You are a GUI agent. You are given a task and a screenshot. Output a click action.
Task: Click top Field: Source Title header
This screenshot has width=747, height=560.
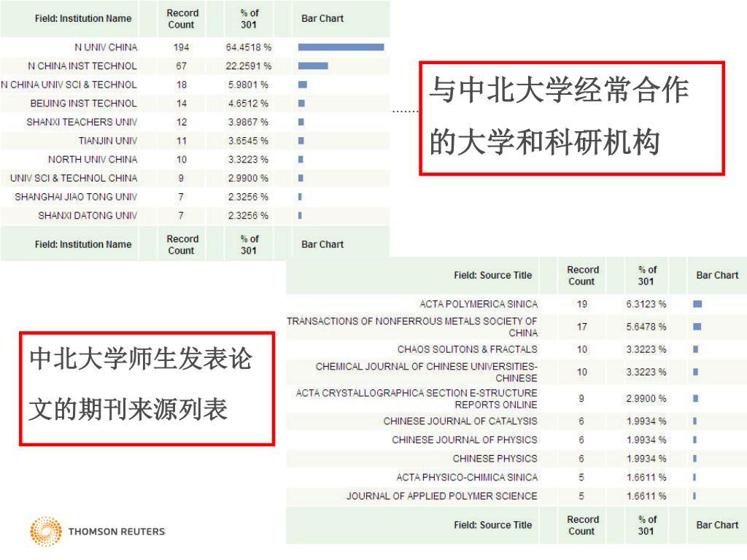pos(492,275)
